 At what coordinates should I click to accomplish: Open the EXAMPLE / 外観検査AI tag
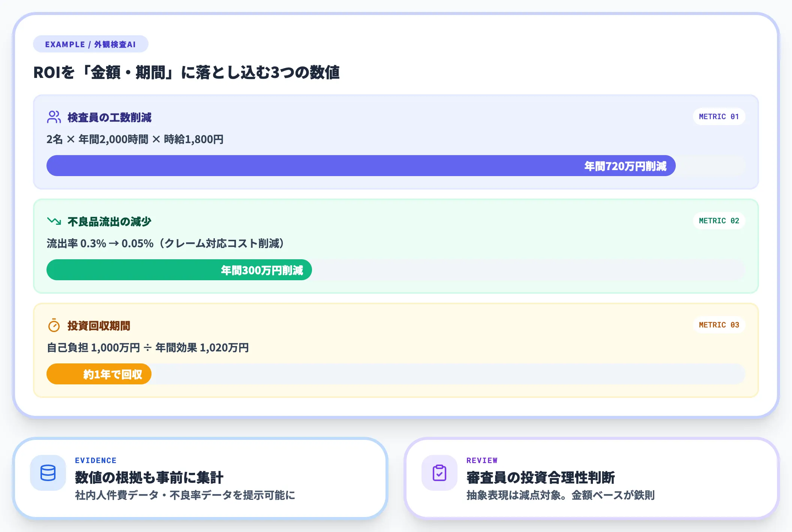[90, 44]
